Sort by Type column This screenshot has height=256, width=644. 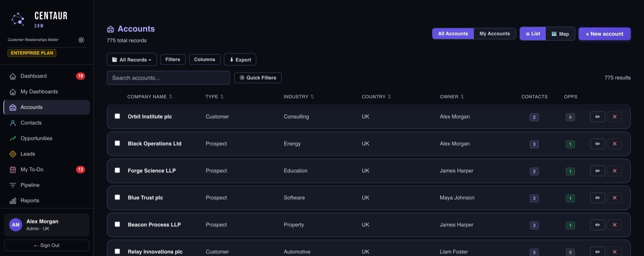point(215,97)
